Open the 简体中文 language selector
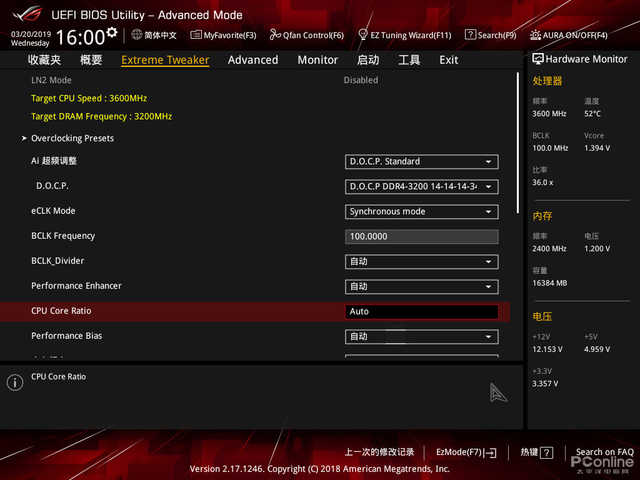640x480 pixels. (x=154, y=35)
